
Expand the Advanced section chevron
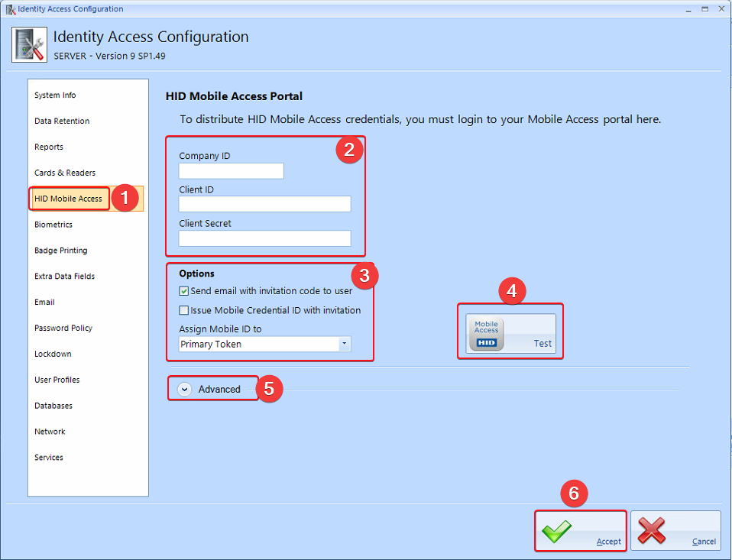pos(184,389)
